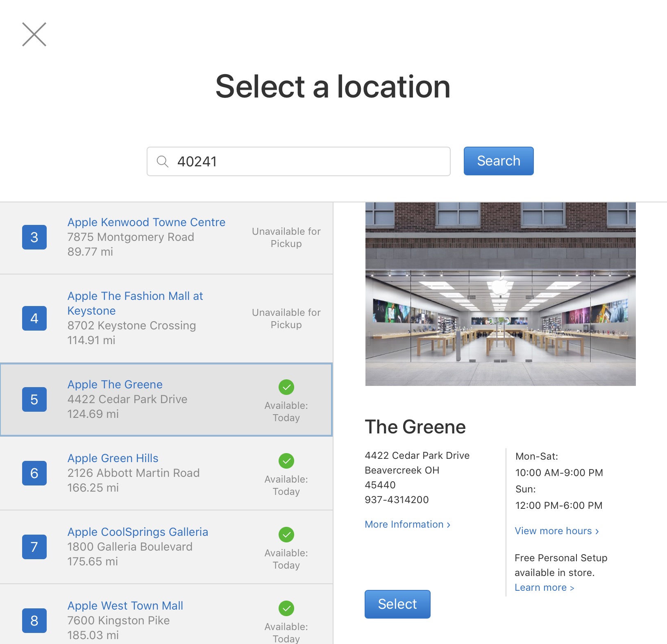
Task: Click The Greene storefront photo
Action: [x=500, y=294]
